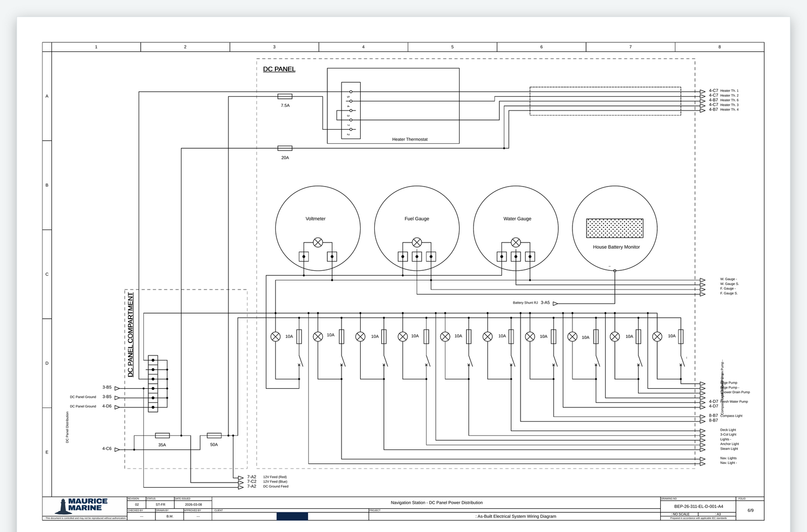The height and width of the screenshot is (532, 807).
Task: Click the 12V Feed (Red) label
Action: pyautogui.click(x=275, y=477)
